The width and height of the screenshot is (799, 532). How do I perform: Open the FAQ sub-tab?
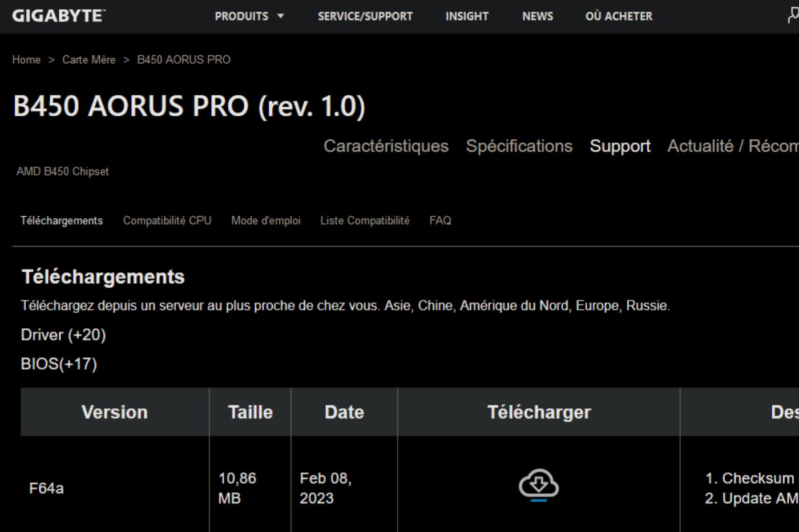(x=441, y=220)
